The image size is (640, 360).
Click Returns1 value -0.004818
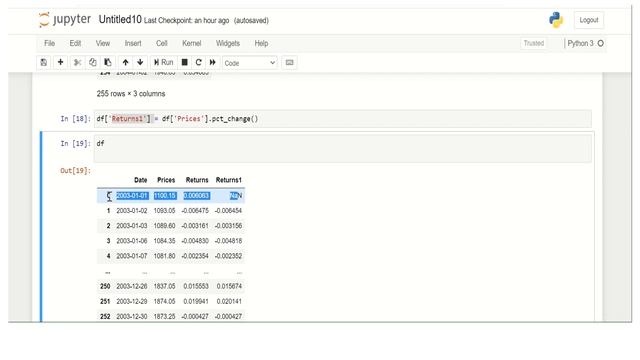click(228, 241)
